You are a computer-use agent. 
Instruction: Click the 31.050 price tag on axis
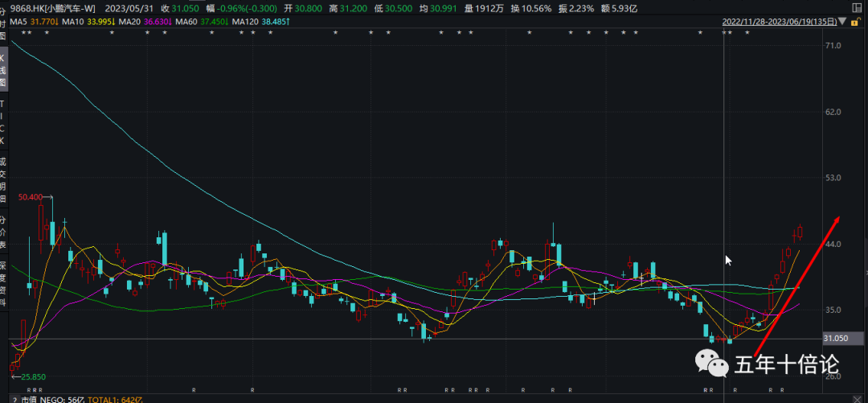pyautogui.click(x=836, y=339)
